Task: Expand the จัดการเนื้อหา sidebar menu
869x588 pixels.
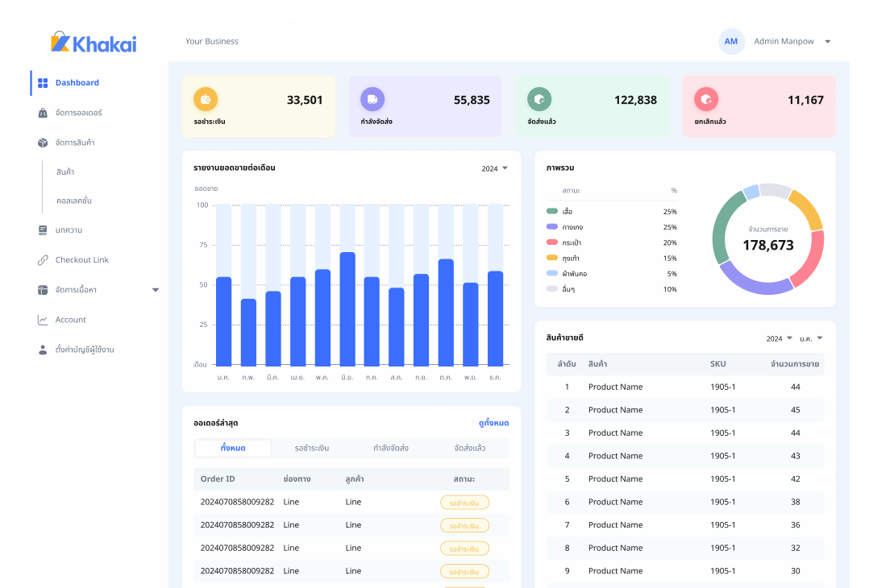Action: click(x=156, y=290)
